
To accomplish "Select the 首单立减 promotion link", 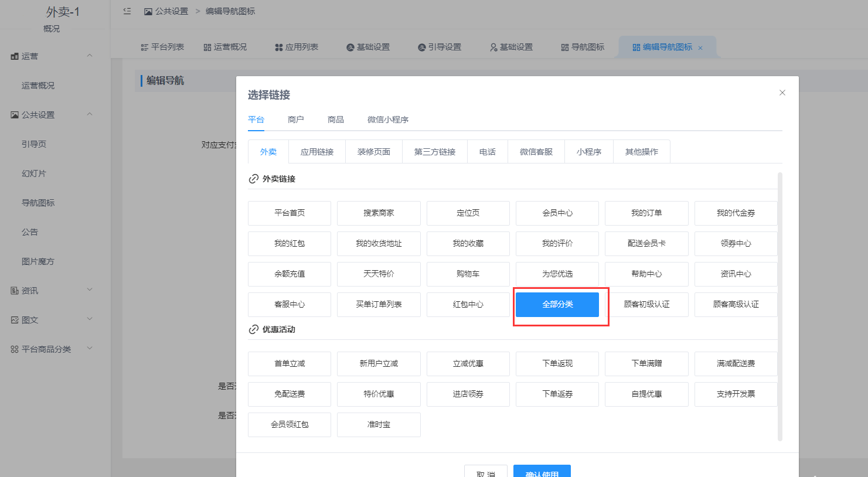I will [290, 364].
